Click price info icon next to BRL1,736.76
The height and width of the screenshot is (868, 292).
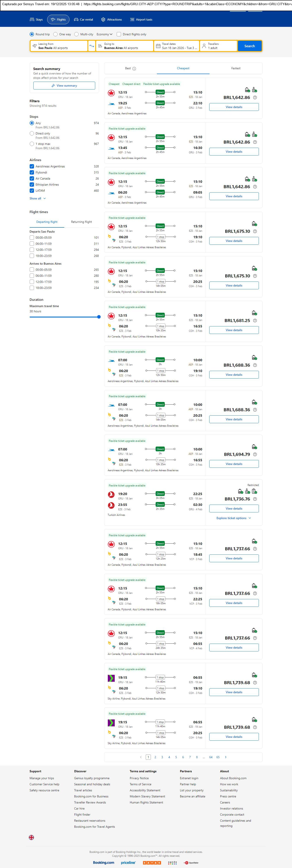(x=255, y=499)
